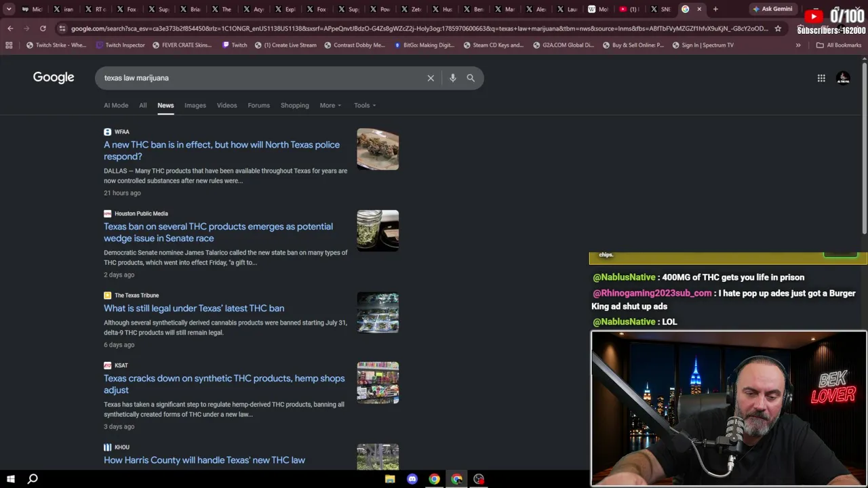
Task: Open the All Bookmarks folder
Action: [x=839, y=45]
